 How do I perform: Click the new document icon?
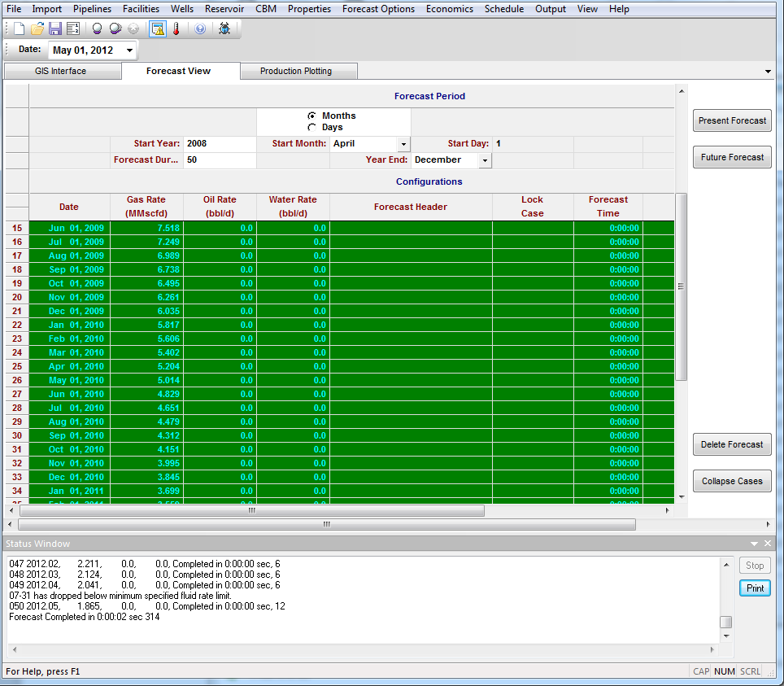coord(20,28)
